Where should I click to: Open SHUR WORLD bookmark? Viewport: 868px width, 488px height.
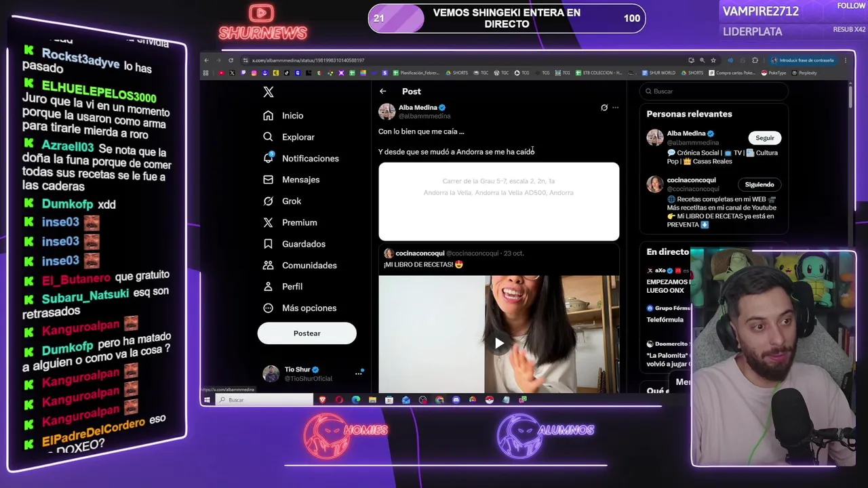(x=658, y=73)
